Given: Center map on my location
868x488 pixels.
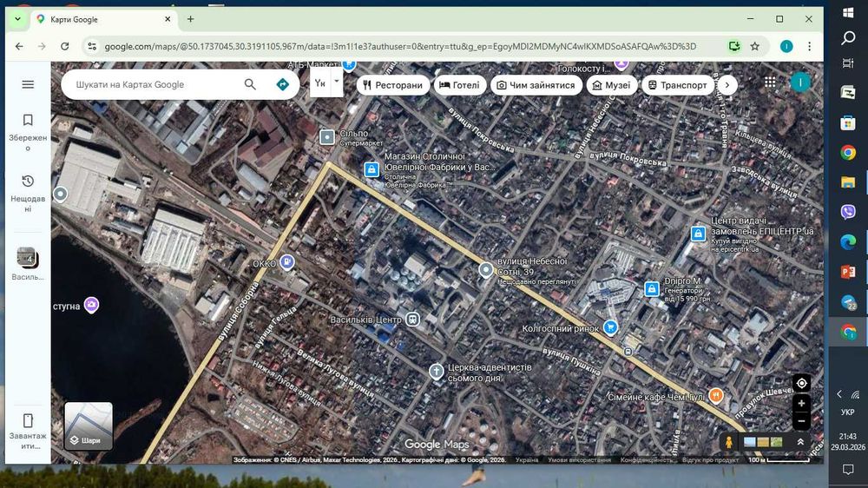Looking at the screenshot, I should [801, 383].
